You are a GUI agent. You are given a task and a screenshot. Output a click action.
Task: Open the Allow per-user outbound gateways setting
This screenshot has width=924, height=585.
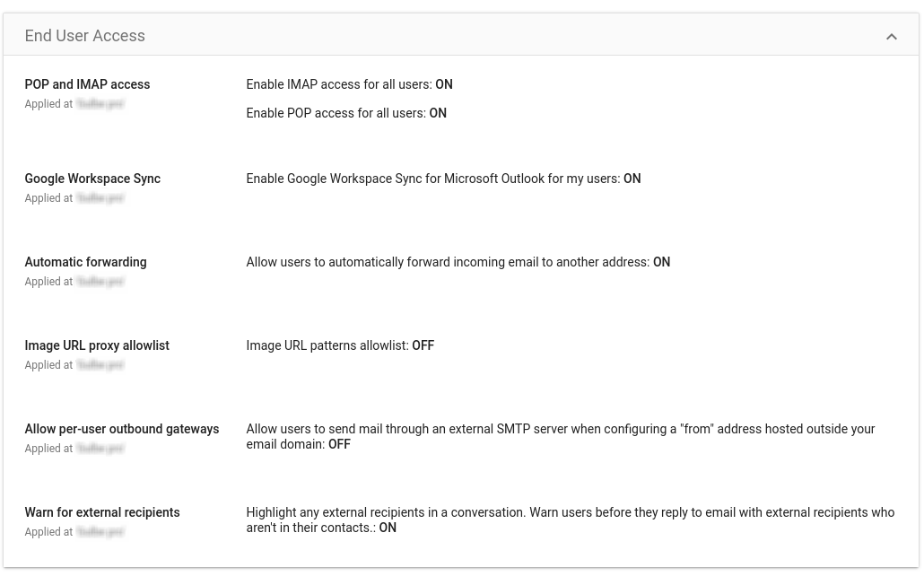tap(121, 429)
